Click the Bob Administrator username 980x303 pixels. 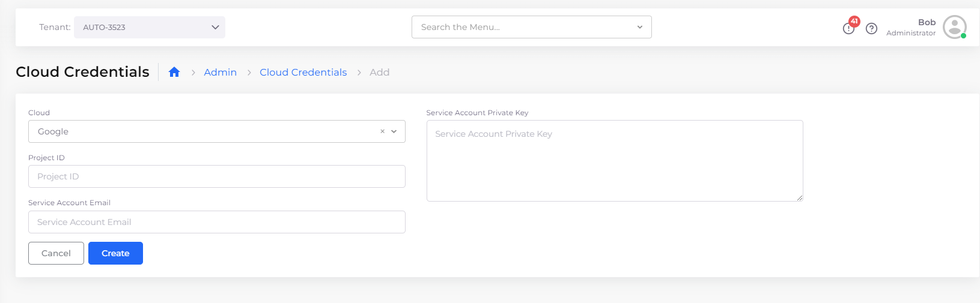(x=911, y=27)
